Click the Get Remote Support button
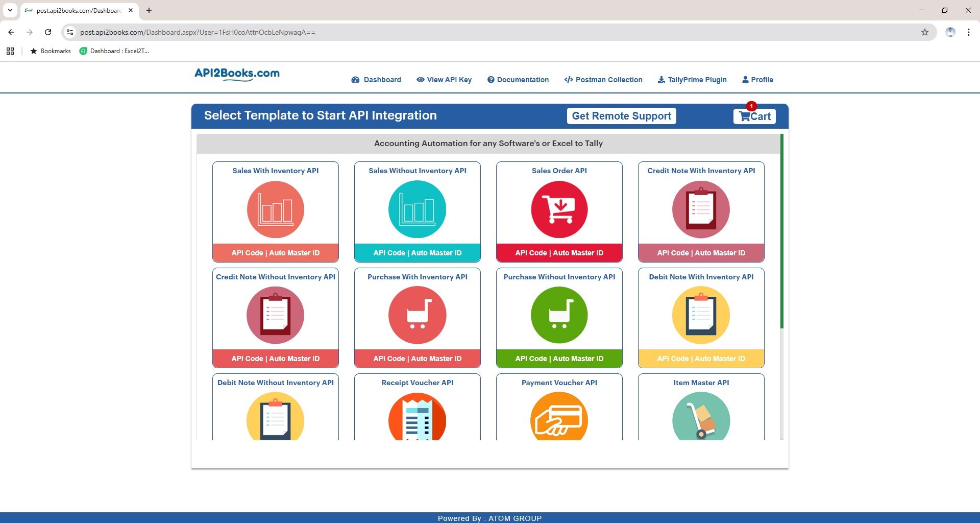 (622, 116)
